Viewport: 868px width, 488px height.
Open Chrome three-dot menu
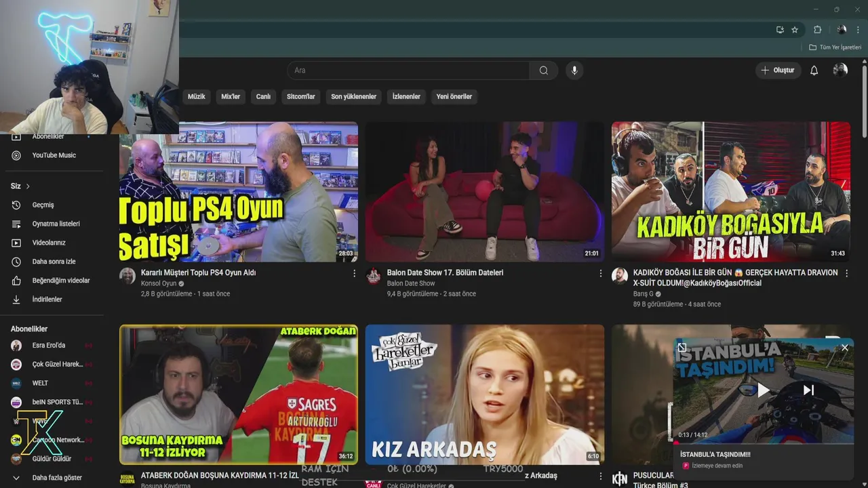tap(858, 30)
